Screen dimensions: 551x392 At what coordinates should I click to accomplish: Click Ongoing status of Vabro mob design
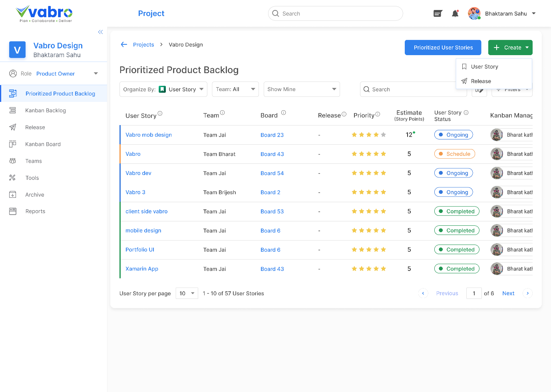(454, 135)
